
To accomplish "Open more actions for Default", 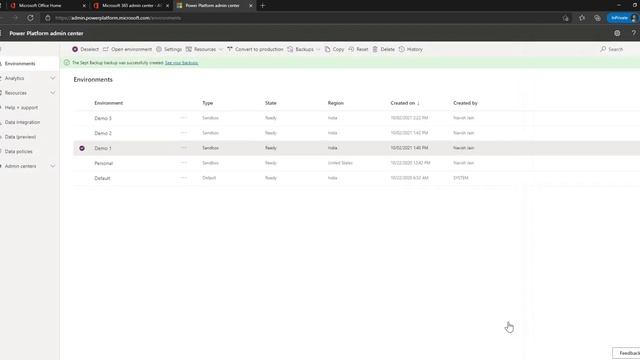I will point(184,178).
